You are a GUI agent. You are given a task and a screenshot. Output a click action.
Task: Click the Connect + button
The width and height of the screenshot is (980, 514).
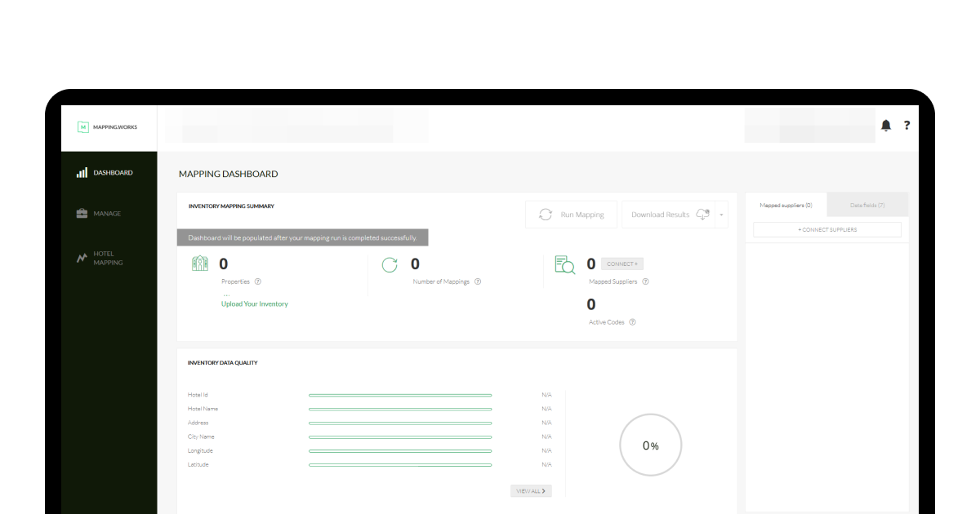point(622,264)
